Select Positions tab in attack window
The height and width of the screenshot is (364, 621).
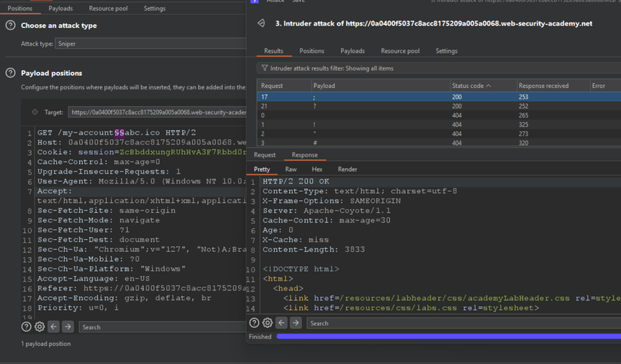coord(312,51)
